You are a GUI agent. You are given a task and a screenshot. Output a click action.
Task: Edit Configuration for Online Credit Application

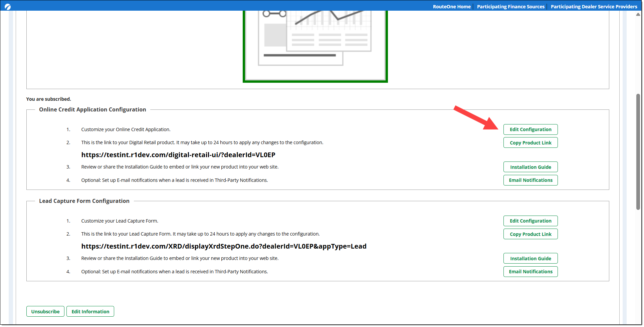(x=530, y=129)
